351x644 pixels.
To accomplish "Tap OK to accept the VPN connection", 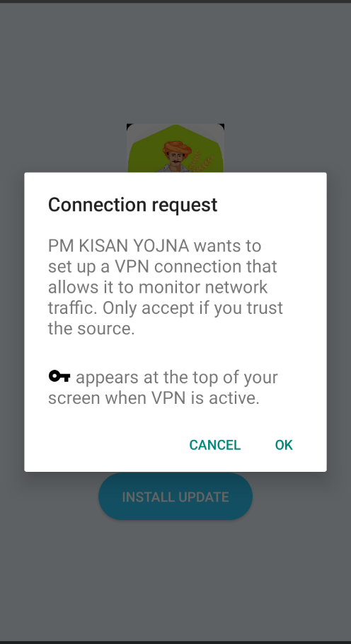I will point(284,445).
